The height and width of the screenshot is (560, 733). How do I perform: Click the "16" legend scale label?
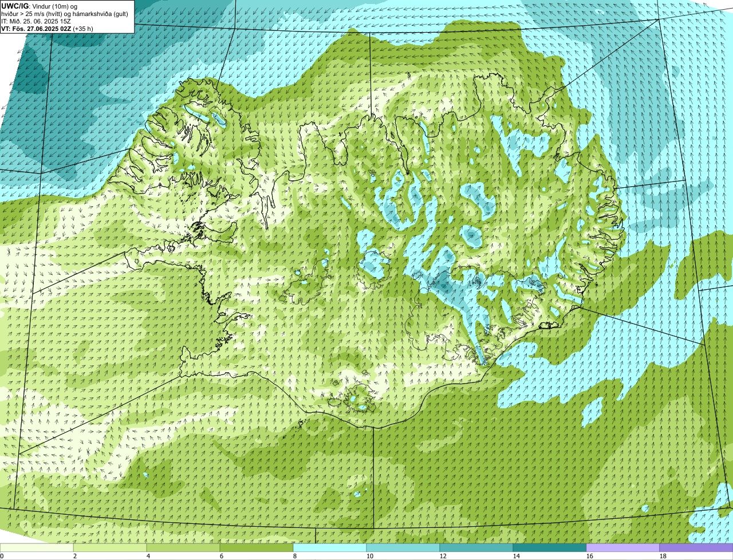590,556
